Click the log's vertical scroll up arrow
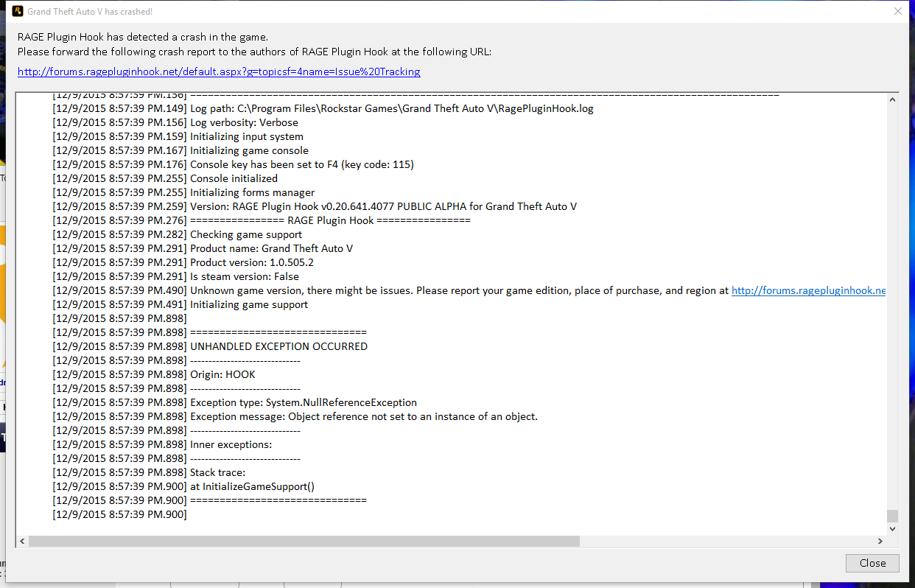 tap(892, 99)
